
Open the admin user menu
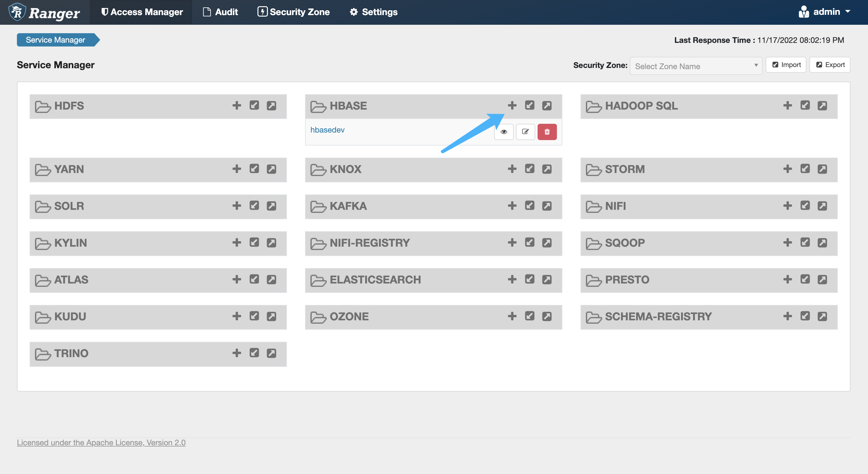tap(825, 12)
